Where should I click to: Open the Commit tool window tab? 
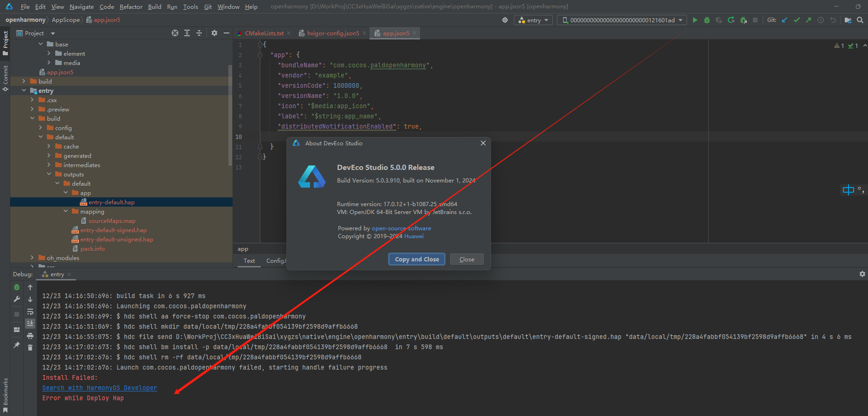(x=5, y=78)
